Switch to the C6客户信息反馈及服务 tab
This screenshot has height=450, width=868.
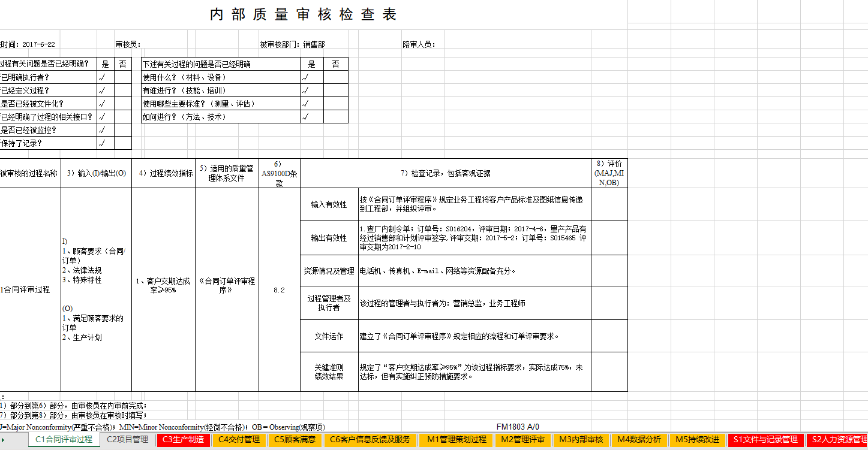coord(370,440)
